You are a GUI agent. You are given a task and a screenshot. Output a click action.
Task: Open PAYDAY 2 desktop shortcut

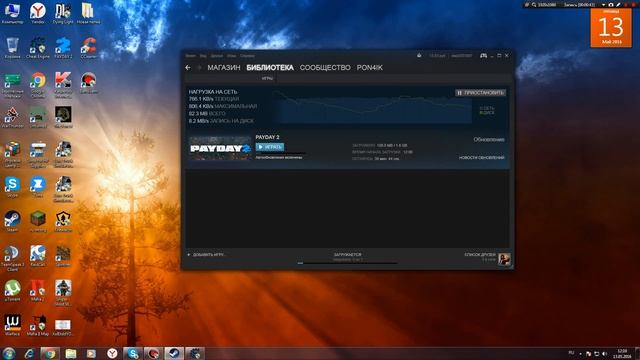pos(63,48)
